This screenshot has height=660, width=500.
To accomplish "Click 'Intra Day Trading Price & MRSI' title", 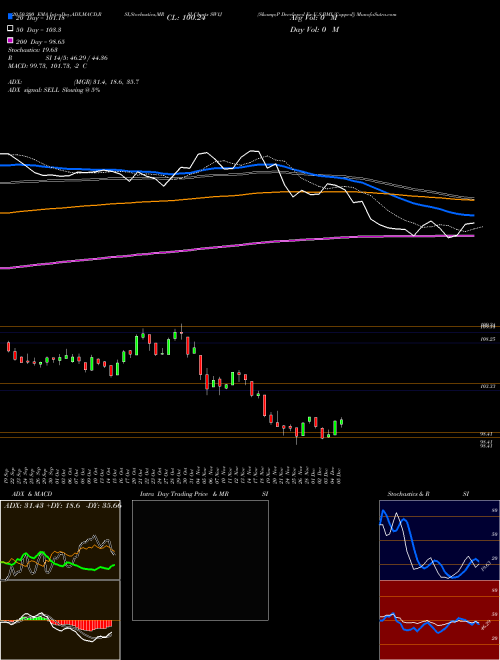I will point(204,494).
